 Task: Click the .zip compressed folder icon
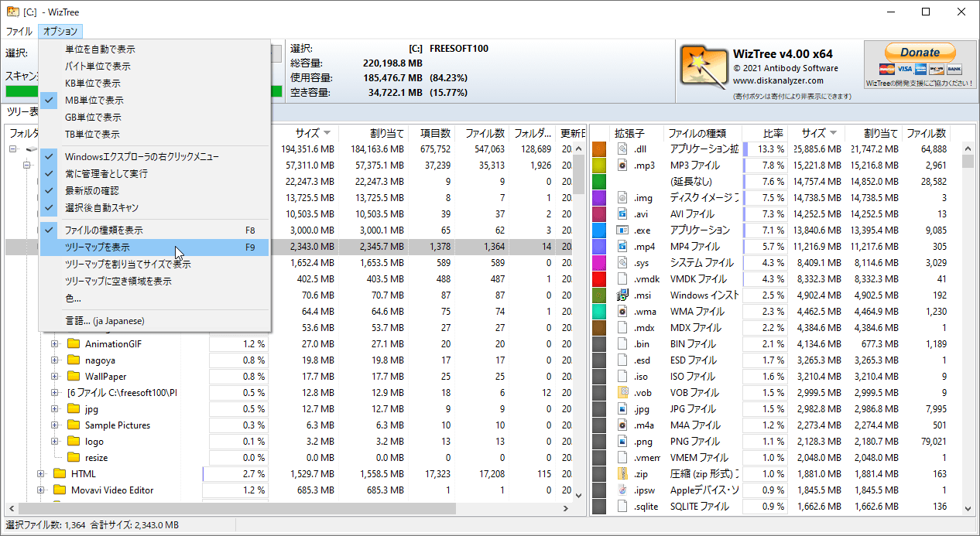pyautogui.click(x=622, y=473)
